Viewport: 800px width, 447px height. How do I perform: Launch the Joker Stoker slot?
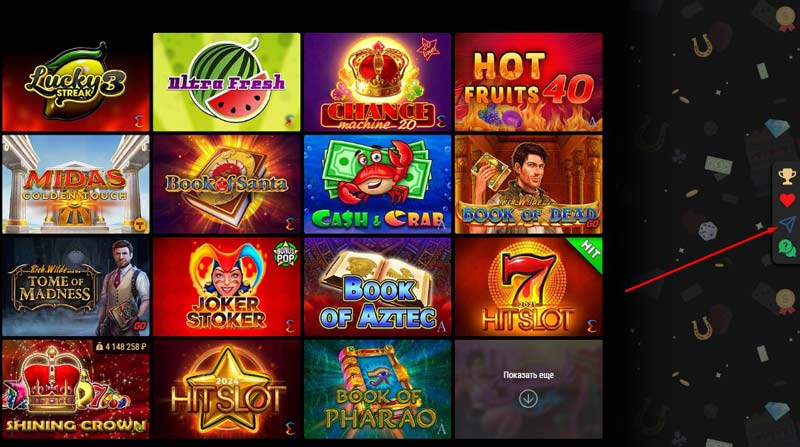[x=227, y=287]
